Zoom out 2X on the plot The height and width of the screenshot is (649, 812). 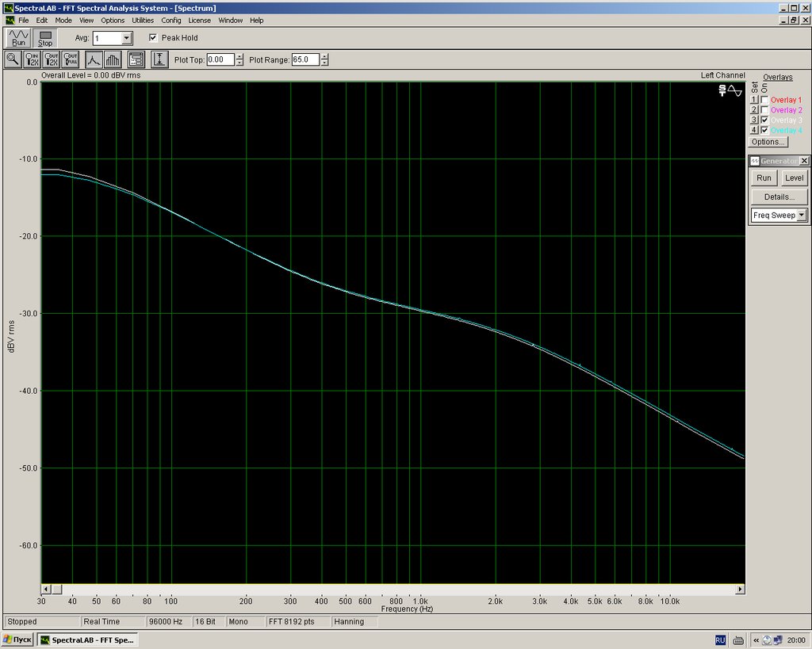[x=52, y=59]
